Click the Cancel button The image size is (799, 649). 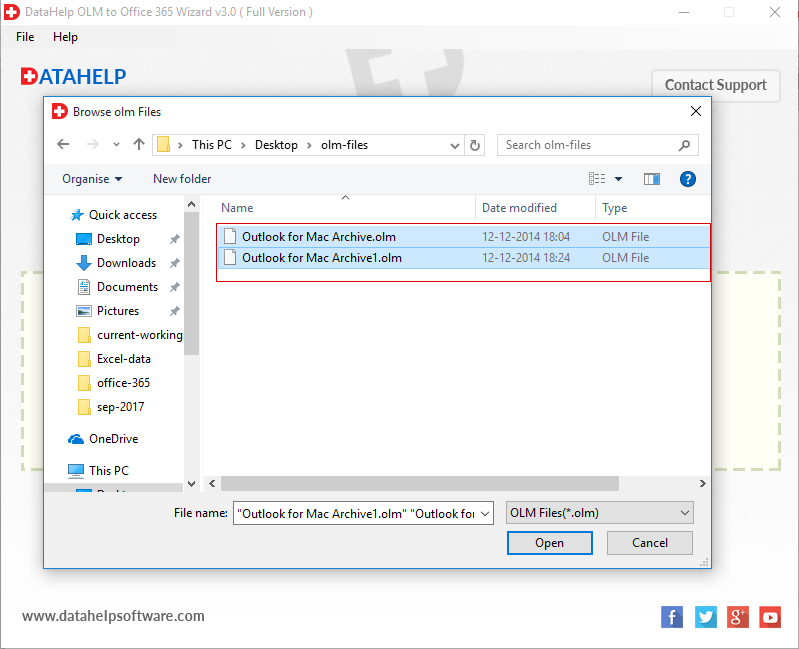[650, 543]
